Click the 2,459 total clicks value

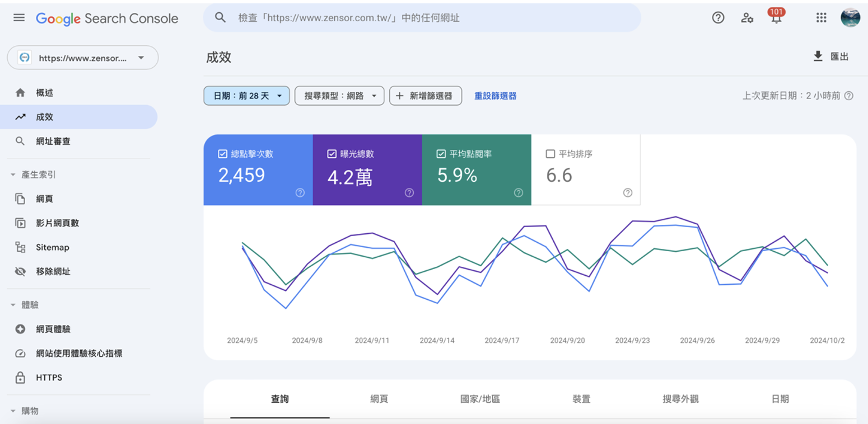click(241, 175)
